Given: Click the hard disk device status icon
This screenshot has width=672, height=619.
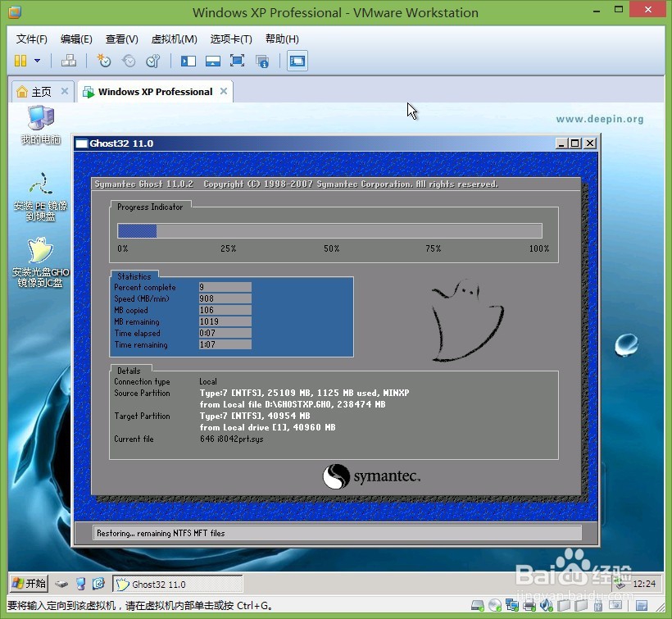Looking at the screenshot, I should tap(478, 605).
